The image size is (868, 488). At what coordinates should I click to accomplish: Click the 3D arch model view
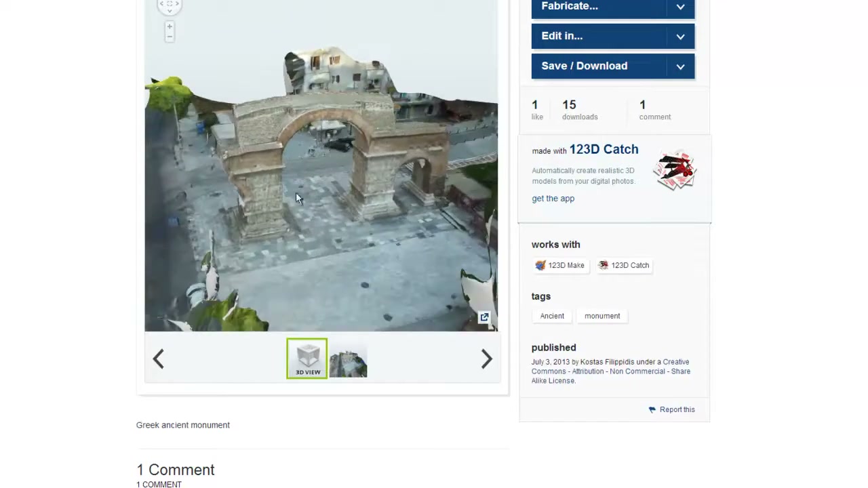(x=321, y=166)
